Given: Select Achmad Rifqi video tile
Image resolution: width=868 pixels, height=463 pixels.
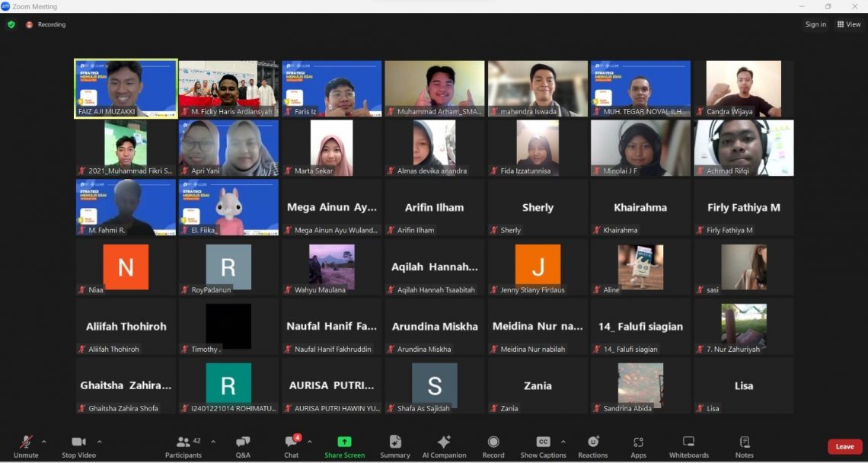Looking at the screenshot, I should coord(743,148).
